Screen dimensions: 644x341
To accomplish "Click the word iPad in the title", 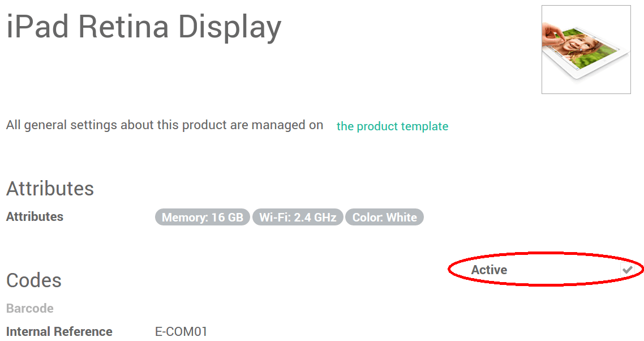I will point(37,27).
